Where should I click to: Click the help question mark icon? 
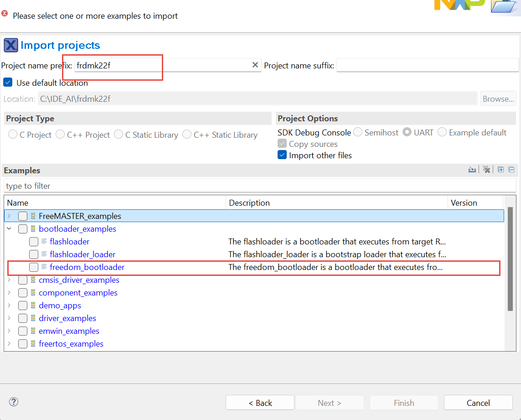[14, 402]
